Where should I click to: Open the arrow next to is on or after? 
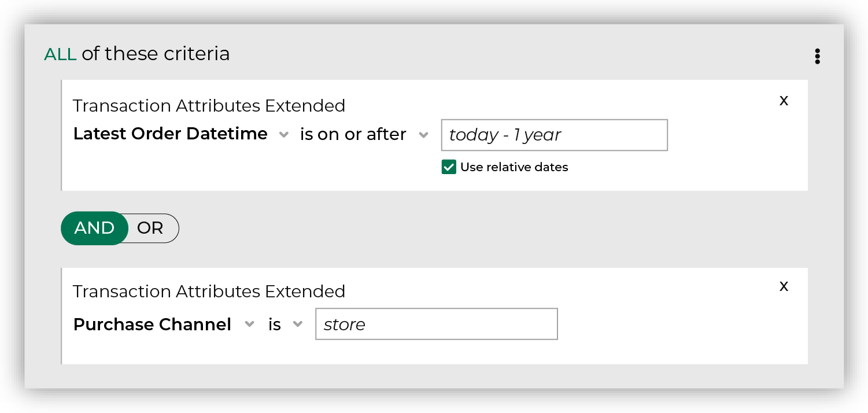423,135
